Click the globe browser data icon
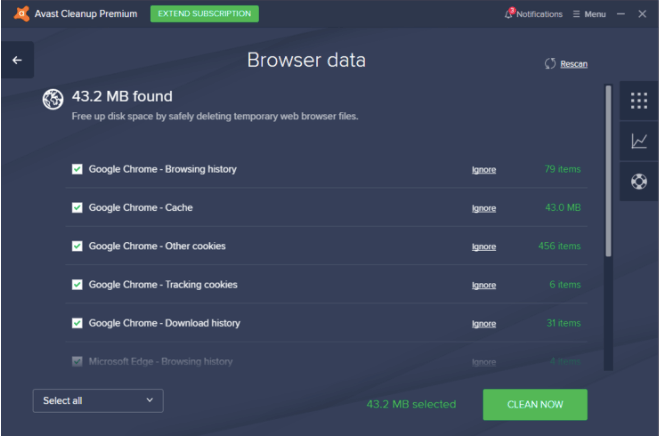The height and width of the screenshot is (436, 659). pos(53,99)
